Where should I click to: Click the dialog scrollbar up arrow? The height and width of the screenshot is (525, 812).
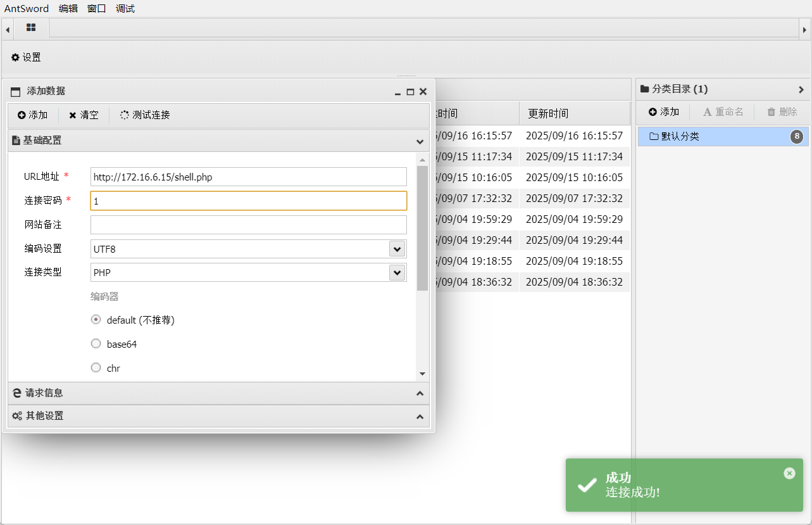click(423, 160)
